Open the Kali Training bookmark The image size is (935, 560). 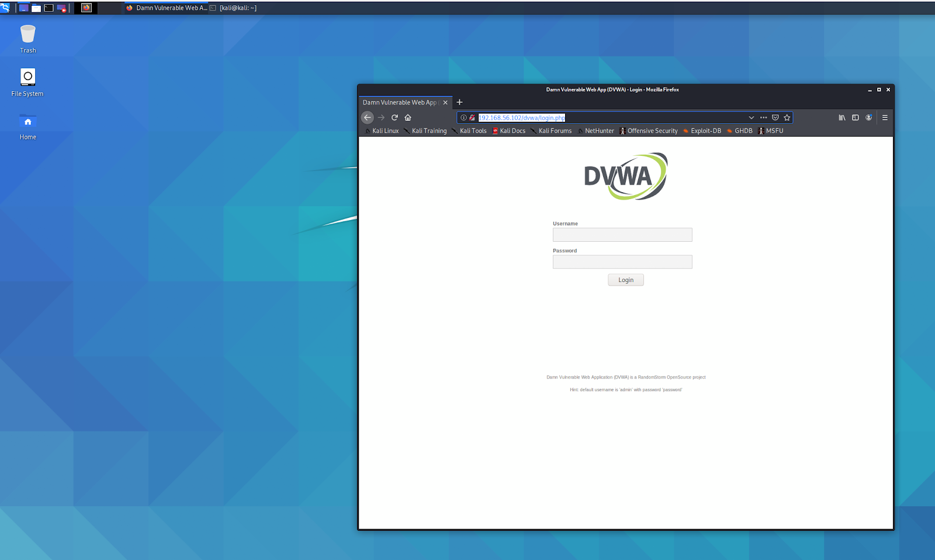(425, 131)
